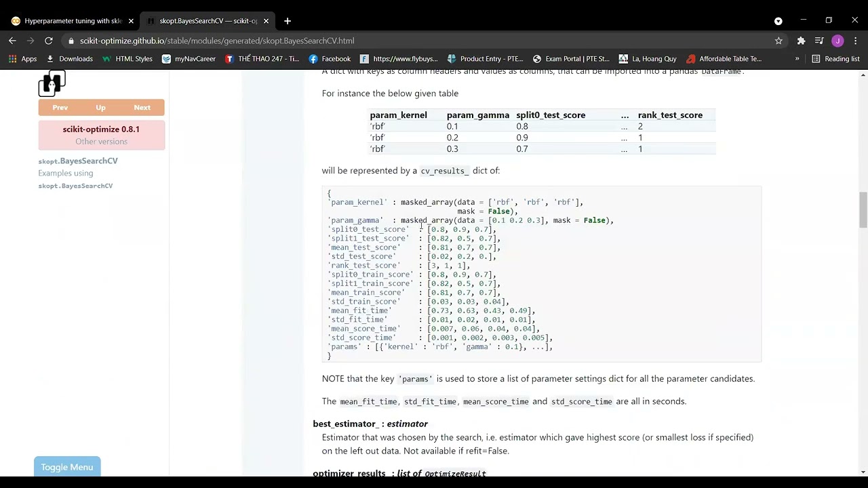Click the param_kernel table header
This screenshot has width=868, height=488.
coord(398,115)
